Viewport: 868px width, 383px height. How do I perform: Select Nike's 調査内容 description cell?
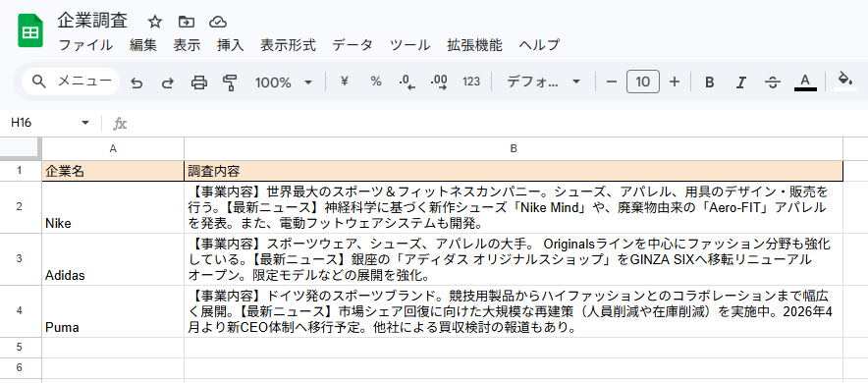(x=514, y=207)
